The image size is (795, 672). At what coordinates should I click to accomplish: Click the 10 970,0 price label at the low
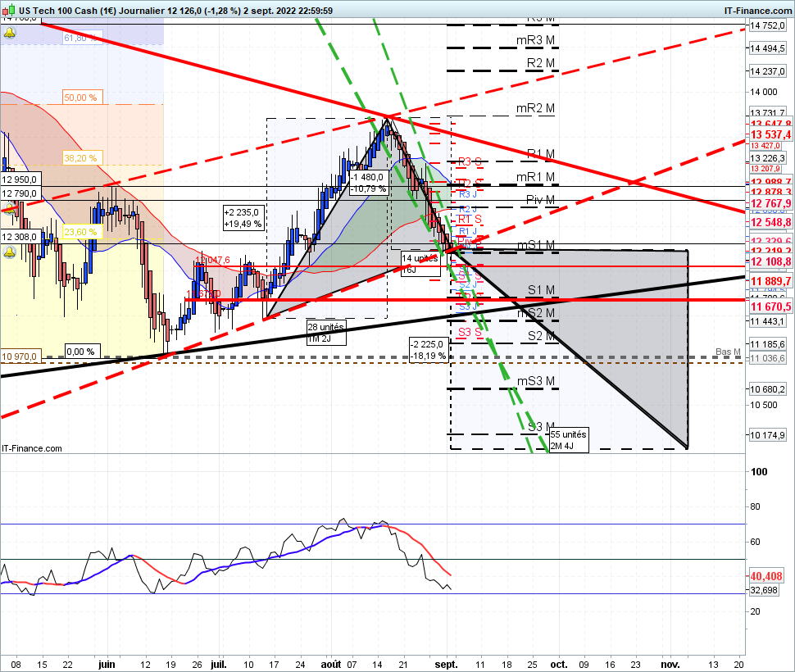click(20, 356)
